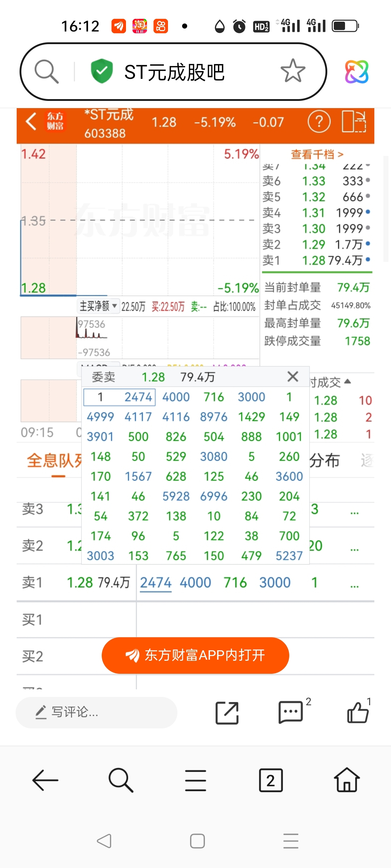
Task: Select the underlined 2474 order in 卖1 row
Action: coord(156,583)
